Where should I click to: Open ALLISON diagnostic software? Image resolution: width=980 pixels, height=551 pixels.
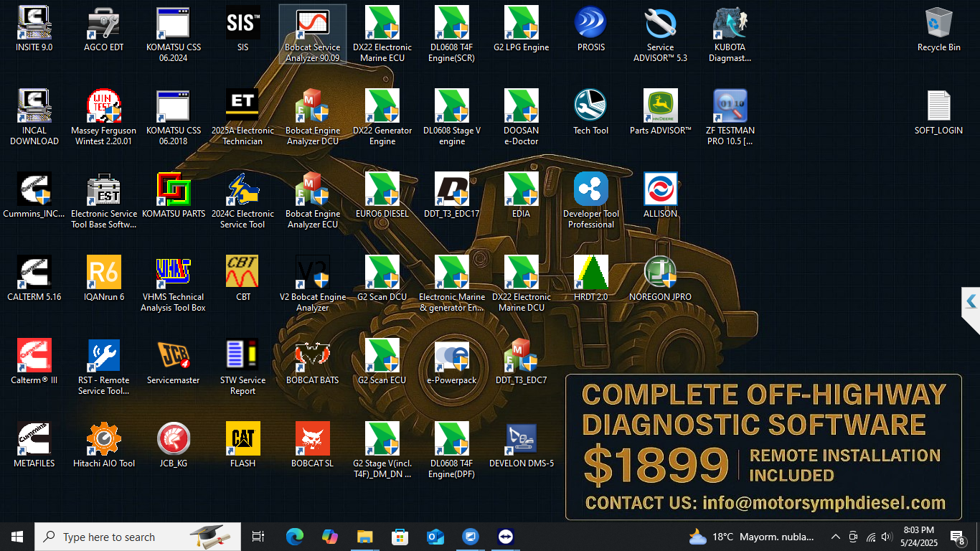[x=660, y=189]
